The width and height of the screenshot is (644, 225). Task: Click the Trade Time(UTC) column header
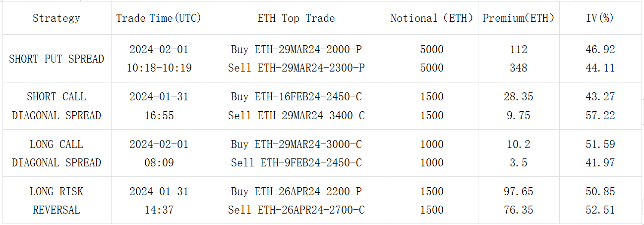pyautogui.click(x=159, y=18)
